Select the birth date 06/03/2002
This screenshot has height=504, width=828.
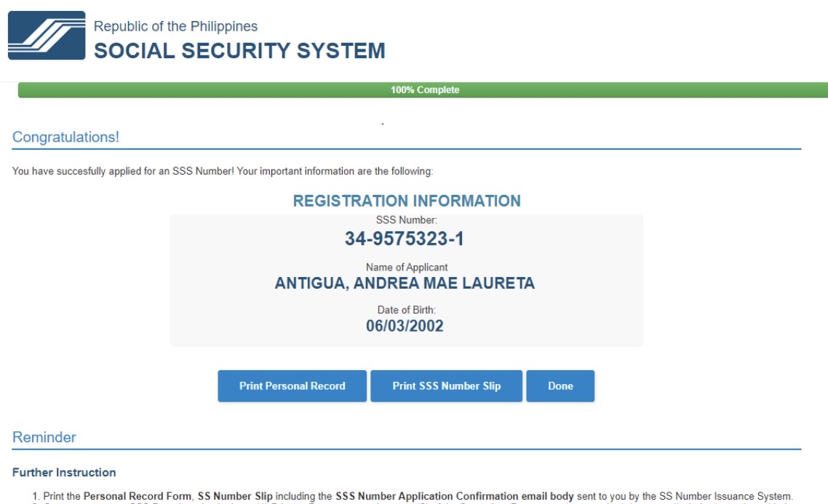(405, 326)
